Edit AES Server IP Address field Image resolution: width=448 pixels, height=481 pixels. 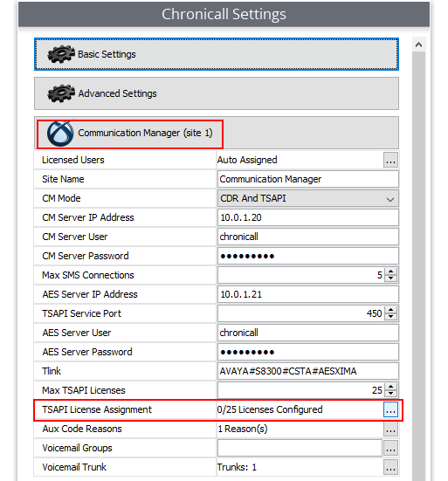(x=308, y=294)
